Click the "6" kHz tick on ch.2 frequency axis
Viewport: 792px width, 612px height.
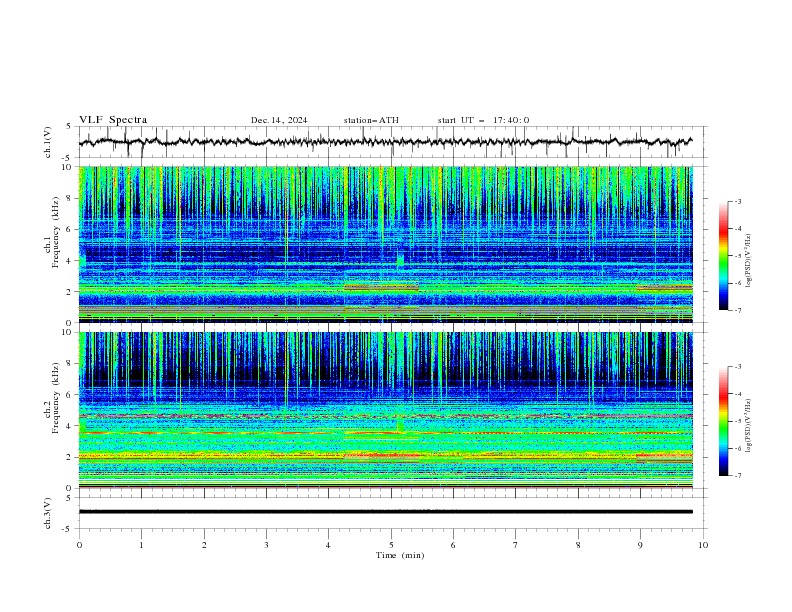click(x=71, y=395)
